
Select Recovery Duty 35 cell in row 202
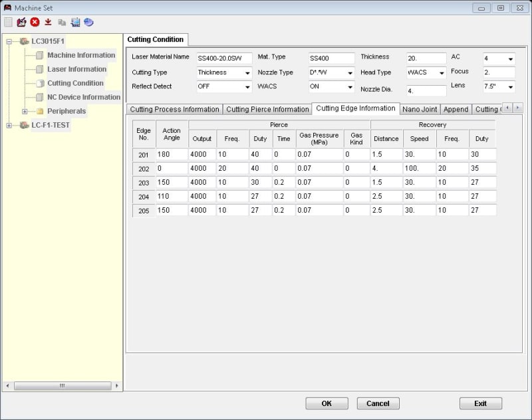point(483,168)
